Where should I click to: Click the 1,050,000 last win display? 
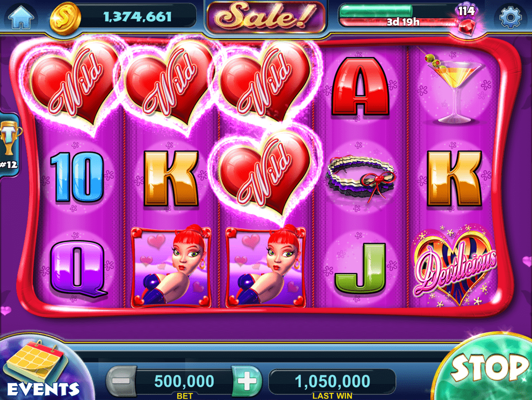pos(332,381)
